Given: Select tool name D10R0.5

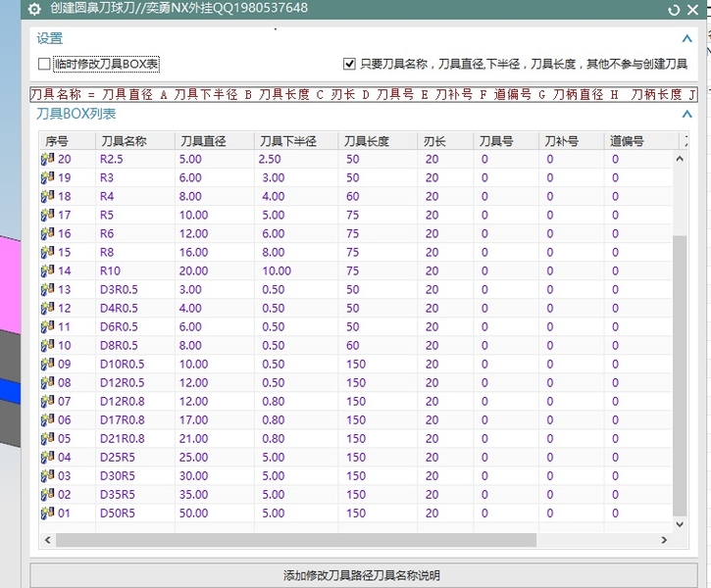Looking at the screenshot, I should pos(123,364).
